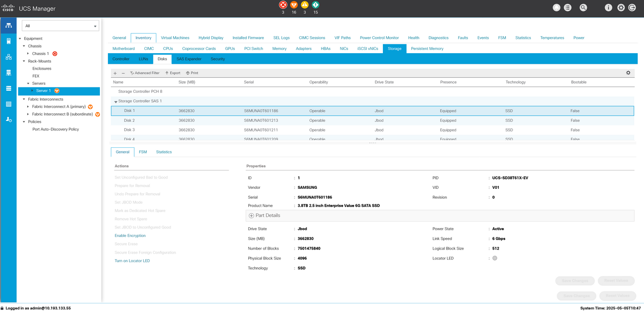Open the settings gear in the top-right header
Screen dimensions: 644x312
(x=621, y=8)
